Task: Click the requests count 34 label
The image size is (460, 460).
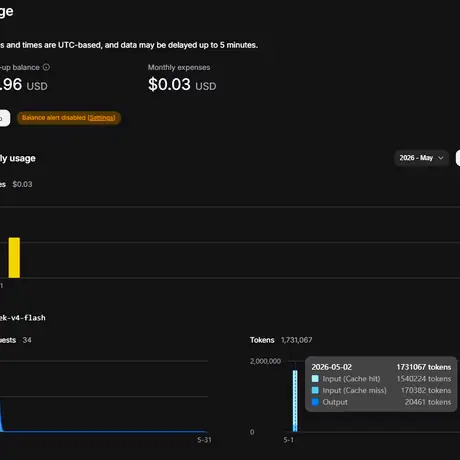Action: [x=27, y=340]
